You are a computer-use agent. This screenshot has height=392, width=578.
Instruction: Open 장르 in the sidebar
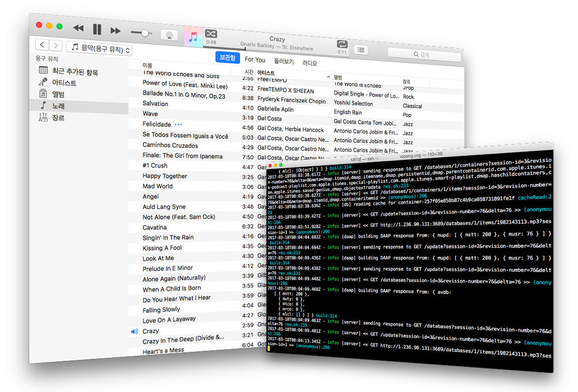point(58,118)
